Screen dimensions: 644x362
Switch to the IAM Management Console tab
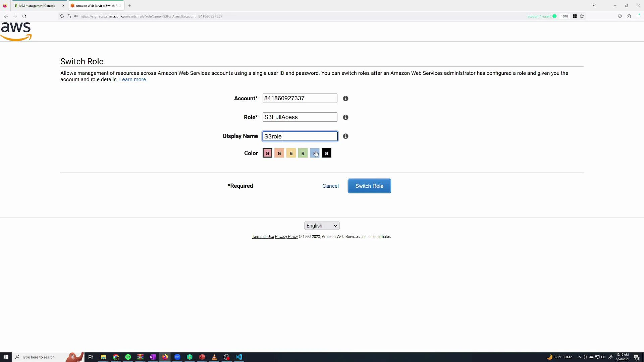click(37, 5)
